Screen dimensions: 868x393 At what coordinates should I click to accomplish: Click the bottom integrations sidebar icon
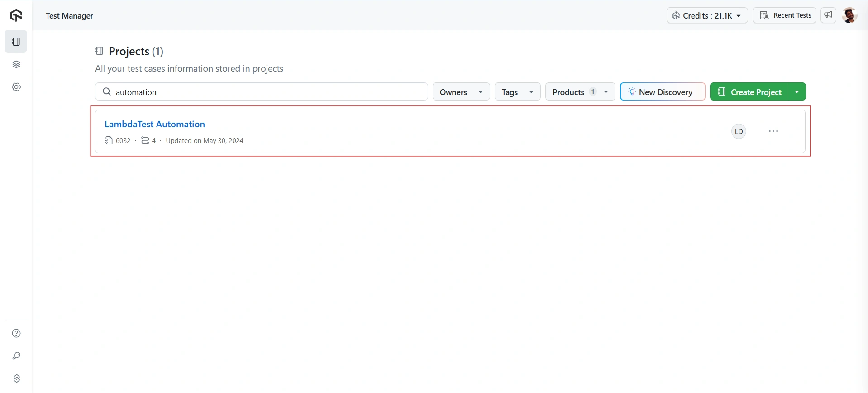coord(16,379)
